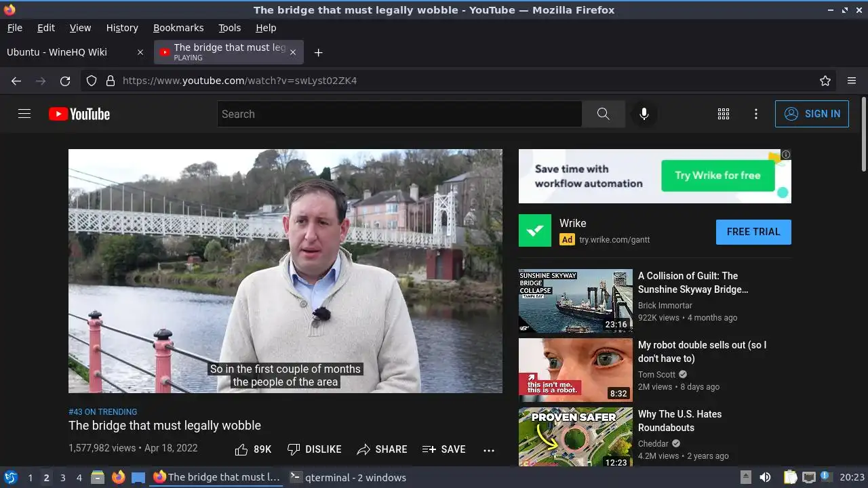Open 'My robot double sells out' title
Image resolution: width=868 pixels, height=488 pixels.
pyautogui.click(x=703, y=352)
